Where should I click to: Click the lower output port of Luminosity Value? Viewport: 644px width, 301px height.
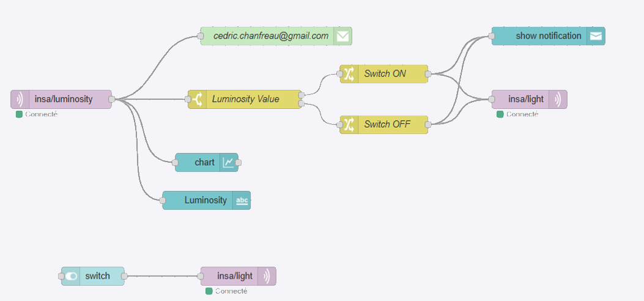point(302,104)
